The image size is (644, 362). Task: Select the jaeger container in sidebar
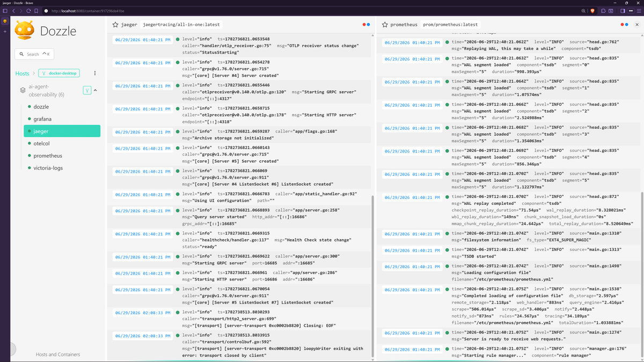(62, 131)
